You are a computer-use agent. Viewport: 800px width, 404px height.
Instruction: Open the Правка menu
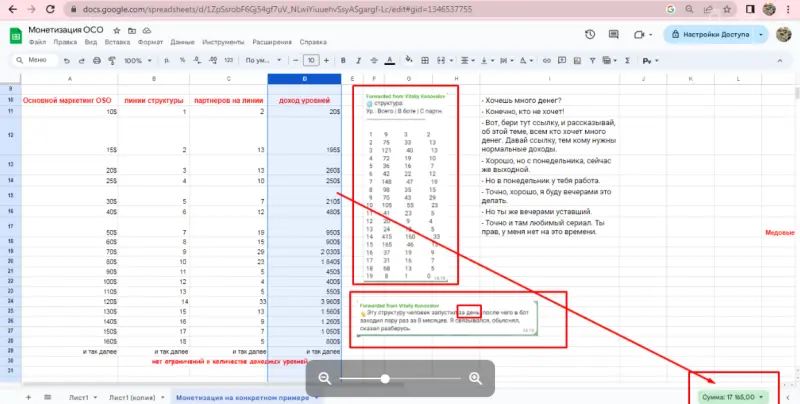pos(65,42)
